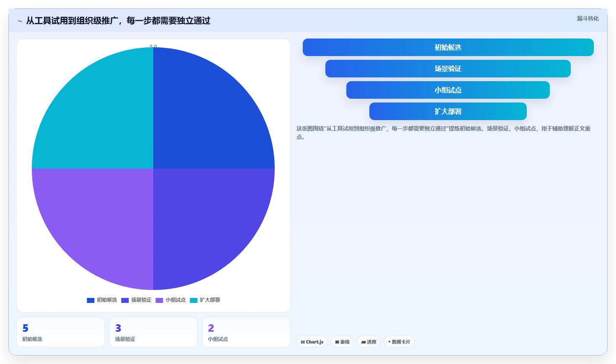616x364 pixels.
Task: Click the indigo 场景验证 legend swatch
Action: (x=125, y=300)
